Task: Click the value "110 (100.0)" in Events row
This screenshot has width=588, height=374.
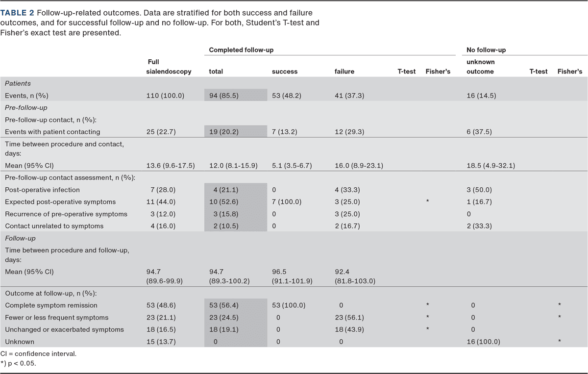Action: click(166, 96)
